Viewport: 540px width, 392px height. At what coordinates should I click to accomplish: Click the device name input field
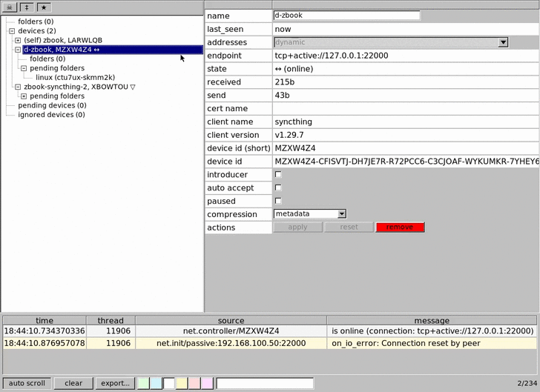click(x=347, y=15)
